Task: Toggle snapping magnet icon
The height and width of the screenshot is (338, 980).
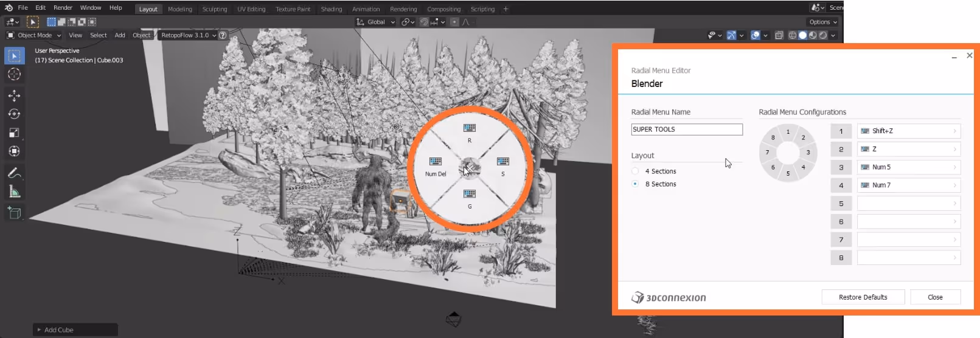Action: point(425,22)
